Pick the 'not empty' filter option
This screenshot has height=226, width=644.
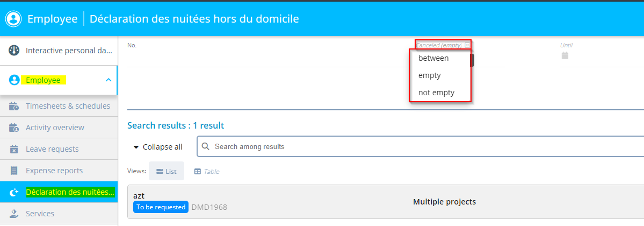point(436,93)
